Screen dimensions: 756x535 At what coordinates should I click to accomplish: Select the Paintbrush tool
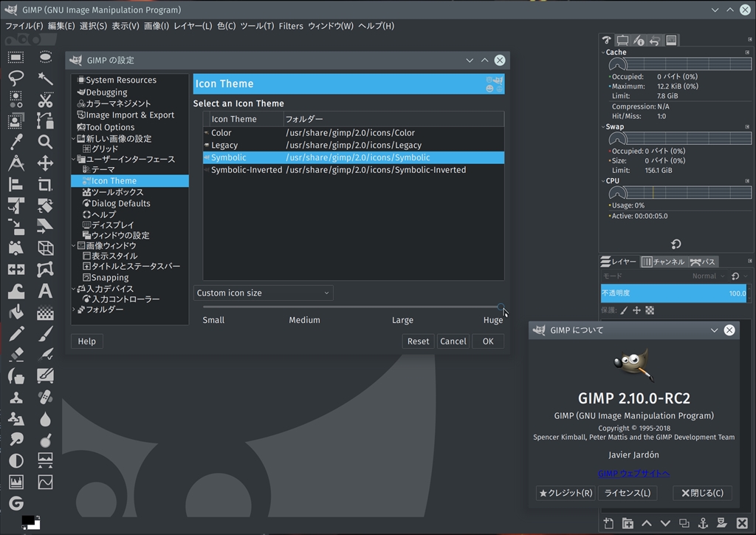coord(45,333)
